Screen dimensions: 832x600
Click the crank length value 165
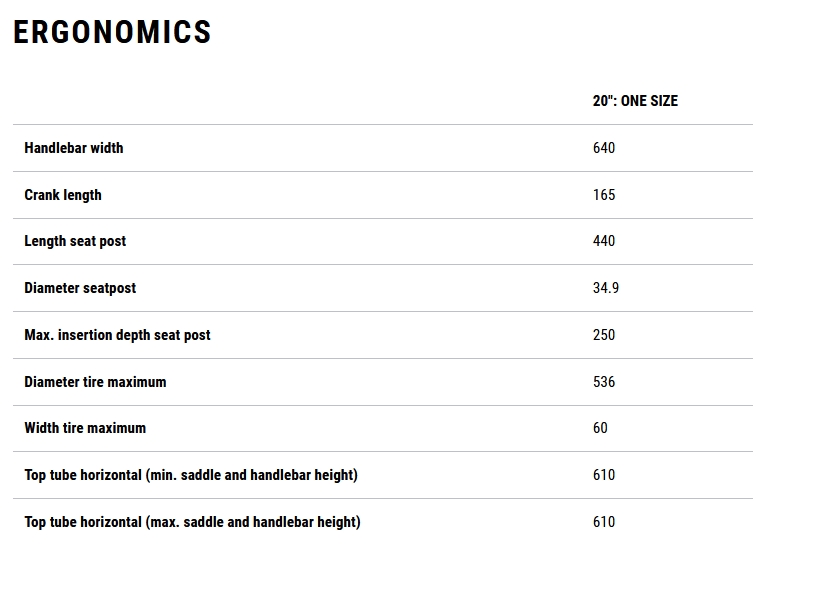[604, 195]
